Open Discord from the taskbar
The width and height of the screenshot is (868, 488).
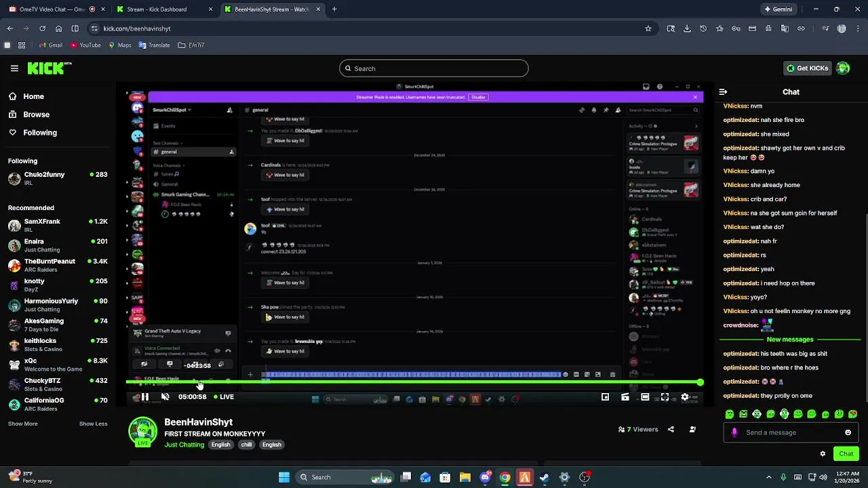click(x=485, y=477)
